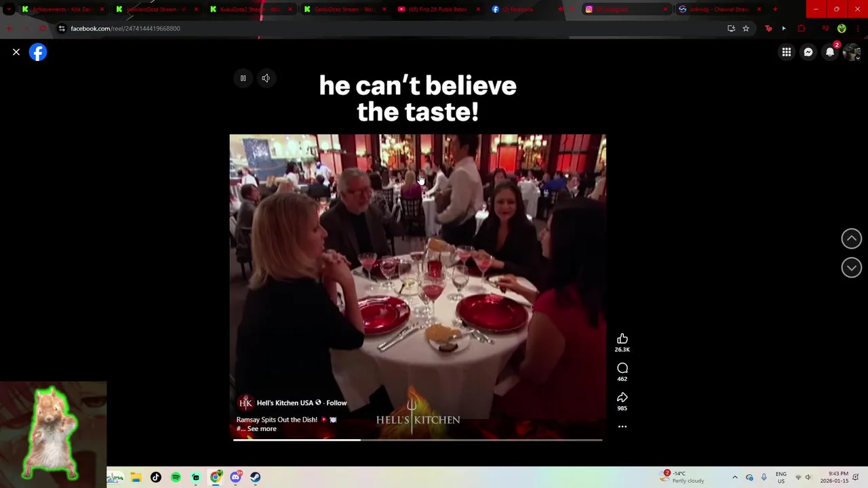Viewport: 868px width, 488px height.
Task: Open a new browser tab
Action: 775,9
